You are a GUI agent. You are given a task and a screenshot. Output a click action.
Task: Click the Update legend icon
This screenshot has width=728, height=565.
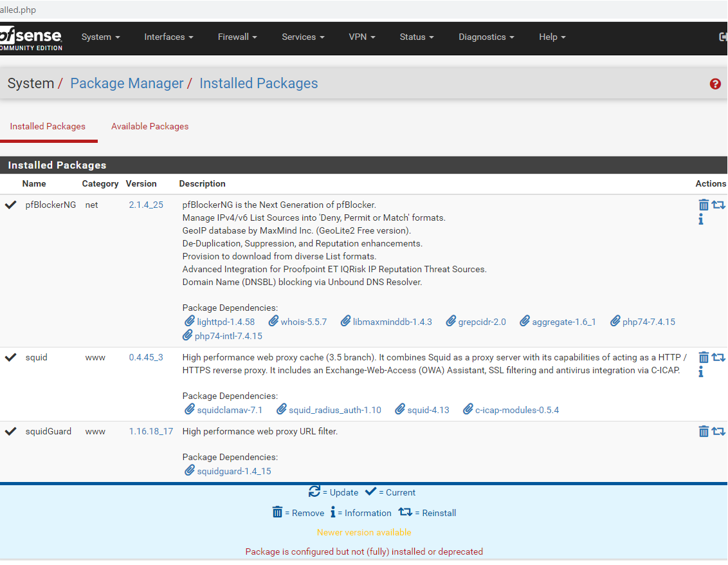coord(314,492)
